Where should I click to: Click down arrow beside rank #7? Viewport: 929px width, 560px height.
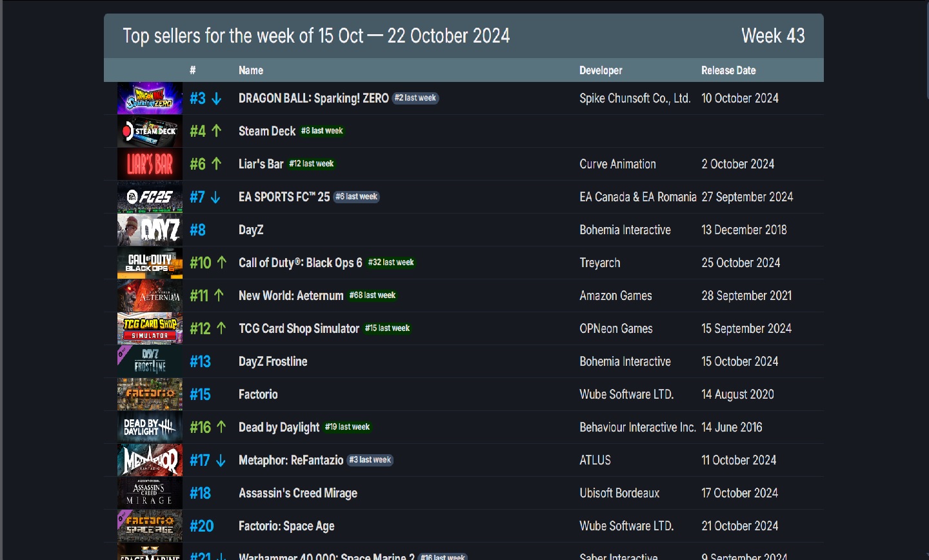point(215,197)
